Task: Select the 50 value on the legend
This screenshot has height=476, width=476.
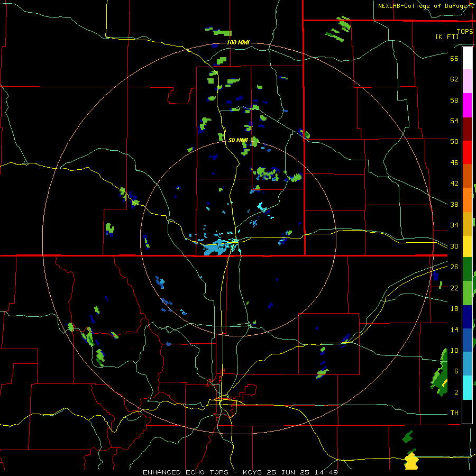Action: point(454,141)
